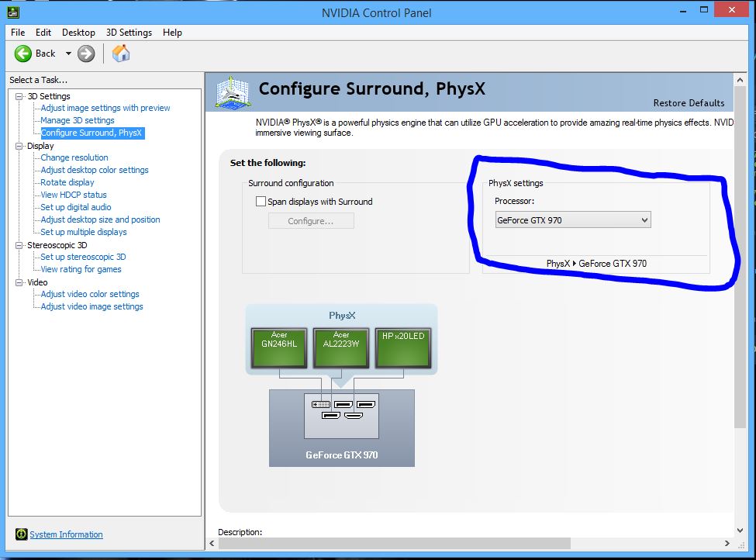Minimize the NVIDIA Control Panel window
Screen dimensions: 756x560
682,10
